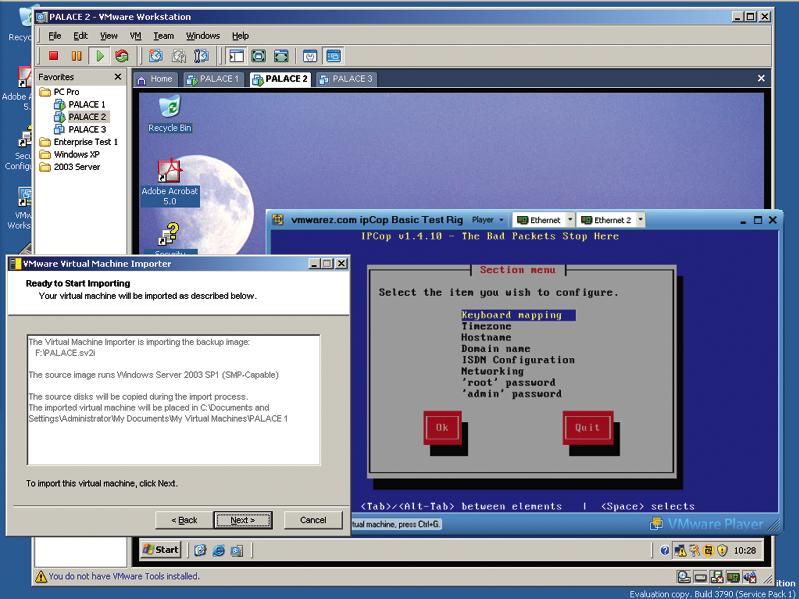Select Timezone in the IPCop section menu
Viewport: 799px width, 599px height.
(x=486, y=326)
